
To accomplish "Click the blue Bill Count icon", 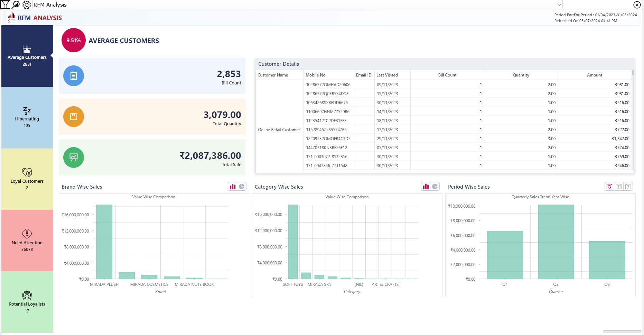I will (x=74, y=76).
